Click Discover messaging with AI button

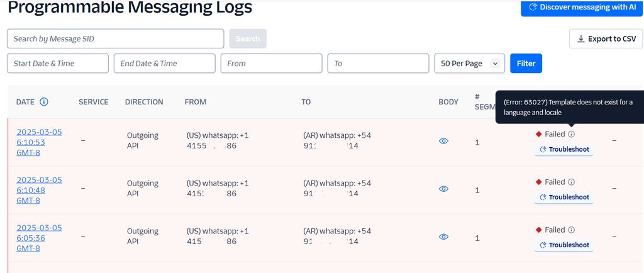click(x=582, y=7)
